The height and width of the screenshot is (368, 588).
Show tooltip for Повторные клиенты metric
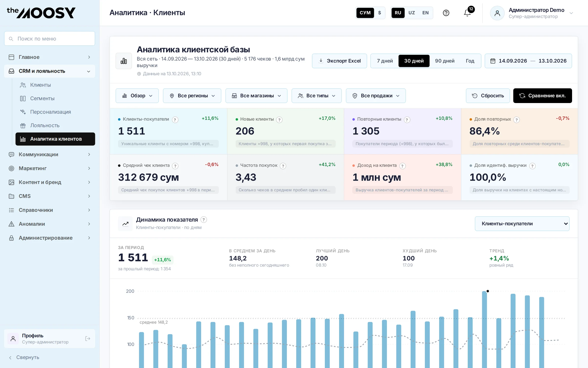(x=407, y=120)
